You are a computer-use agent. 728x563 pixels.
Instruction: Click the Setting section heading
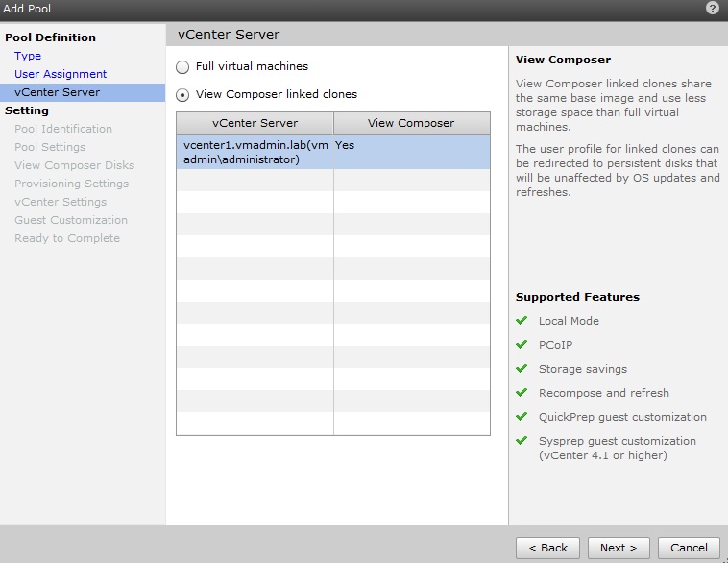(27, 110)
